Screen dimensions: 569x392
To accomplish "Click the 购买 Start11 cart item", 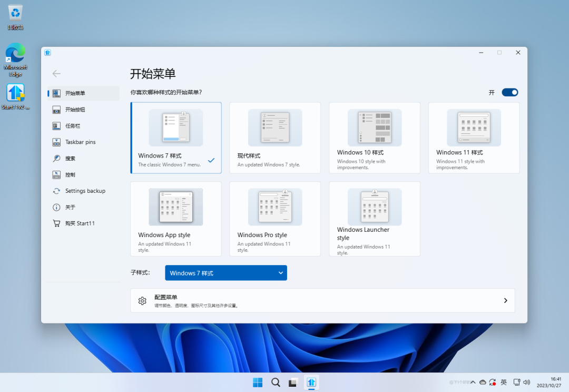I will click(x=79, y=224).
